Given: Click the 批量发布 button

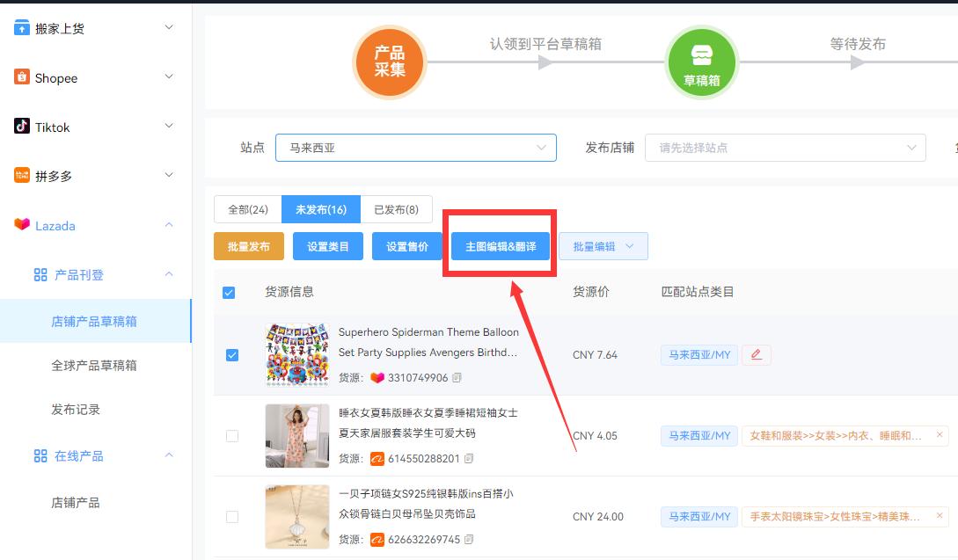Looking at the screenshot, I should point(248,246).
